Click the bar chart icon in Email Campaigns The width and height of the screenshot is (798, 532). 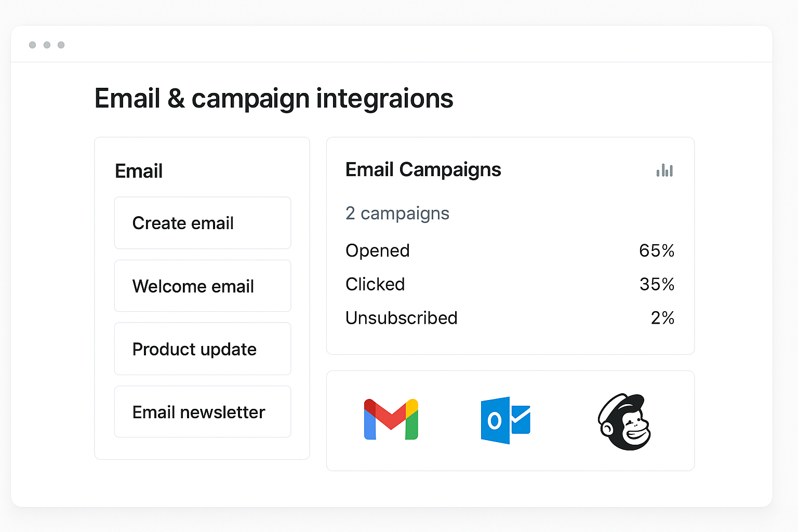point(665,170)
